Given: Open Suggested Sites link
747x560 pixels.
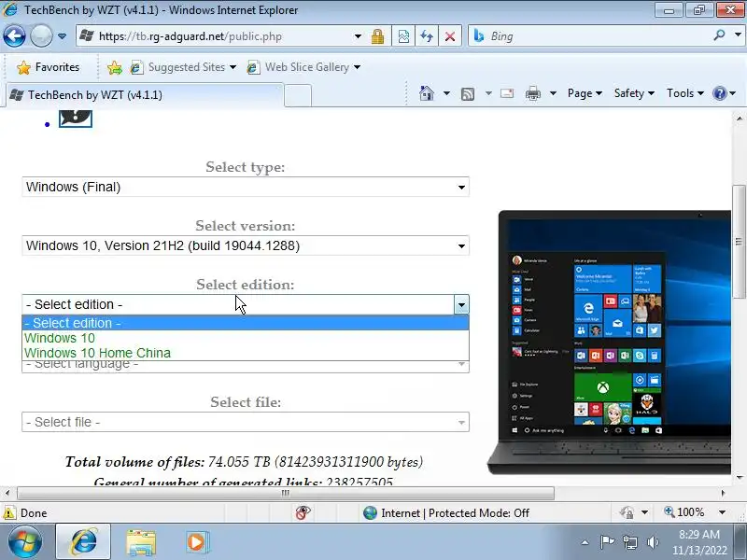Looking at the screenshot, I should click(183, 67).
